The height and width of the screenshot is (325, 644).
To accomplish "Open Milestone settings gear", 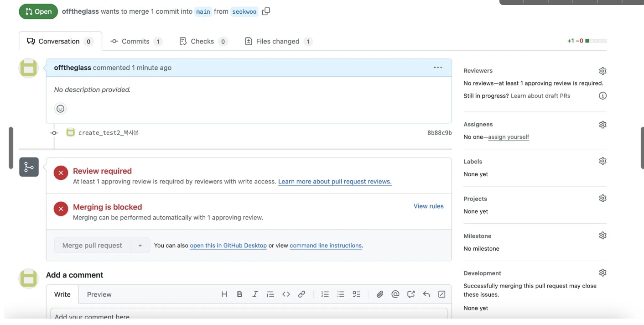I will [602, 236].
